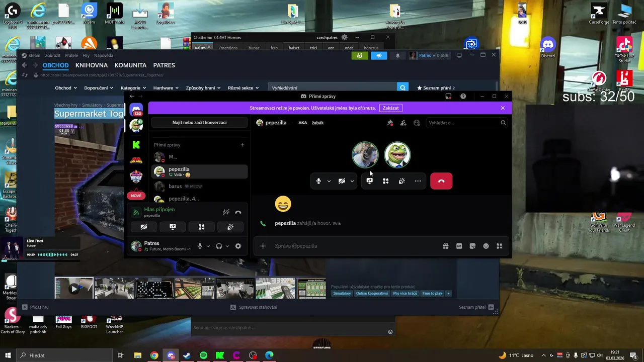Dismiss the purple streamer mode banner
Screen dimensions: 644x362
click(503, 108)
